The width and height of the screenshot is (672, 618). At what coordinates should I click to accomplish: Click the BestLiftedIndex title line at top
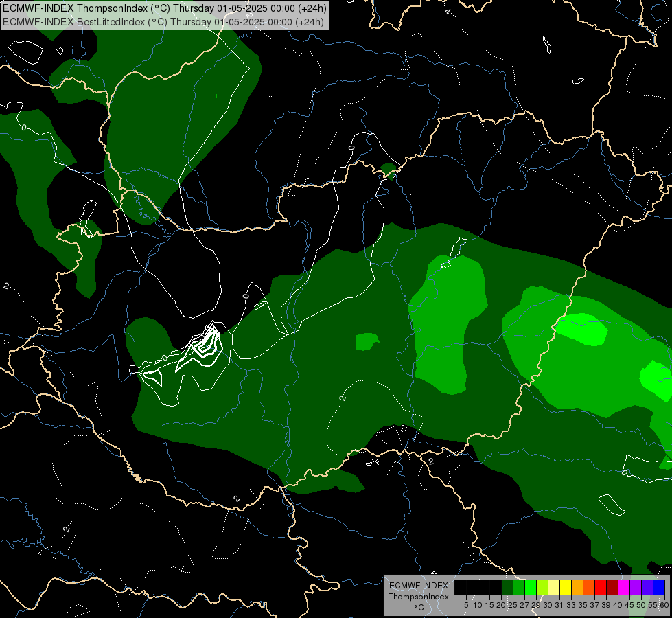(163, 22)
